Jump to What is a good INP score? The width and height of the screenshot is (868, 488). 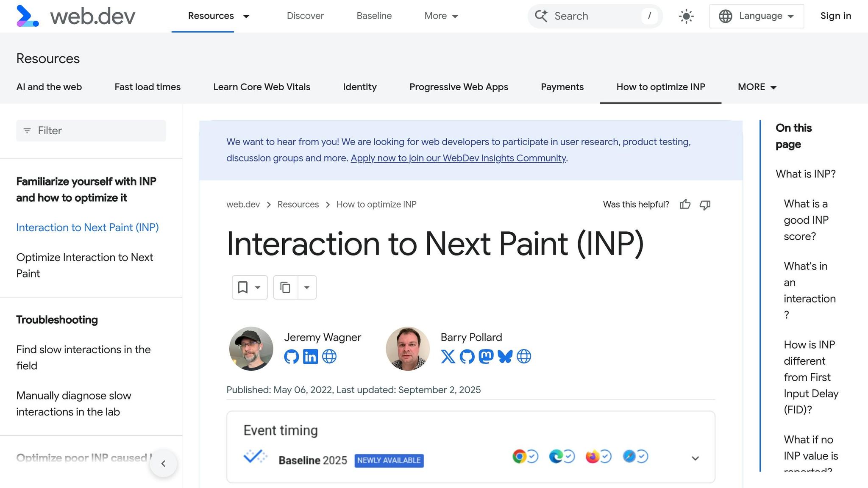point(806,220)
